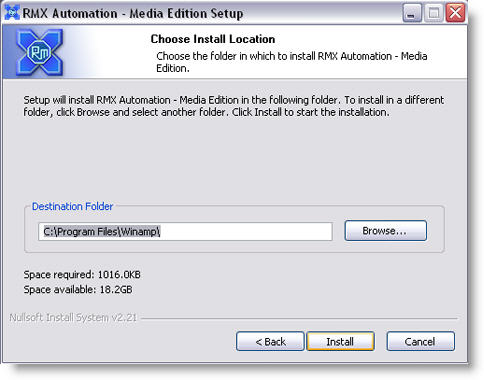Click the 'Choose Install Location' heading

[213, 39]
